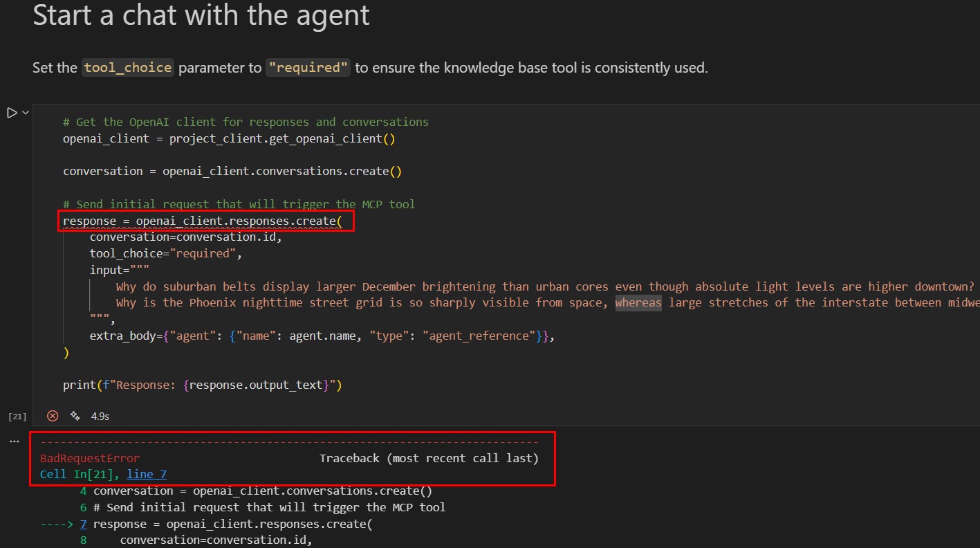Open the cell output ellipsis menu
Image resolution: width=980 pixels, height=548 pixels.
14,441
